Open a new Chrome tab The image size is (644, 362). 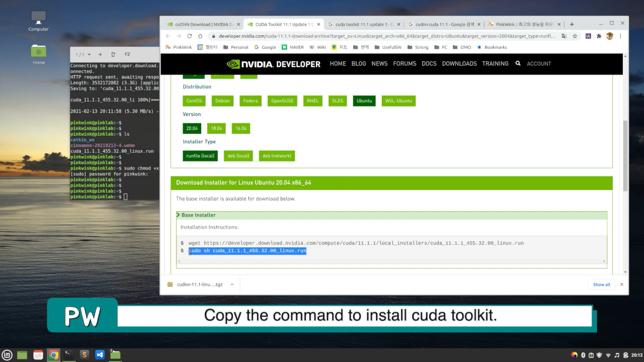point(572,24)
